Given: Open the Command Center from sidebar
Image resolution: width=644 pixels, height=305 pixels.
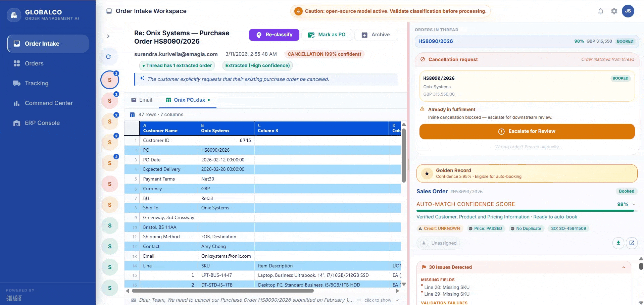Looking at the screenshot, I should coord(48,103).
